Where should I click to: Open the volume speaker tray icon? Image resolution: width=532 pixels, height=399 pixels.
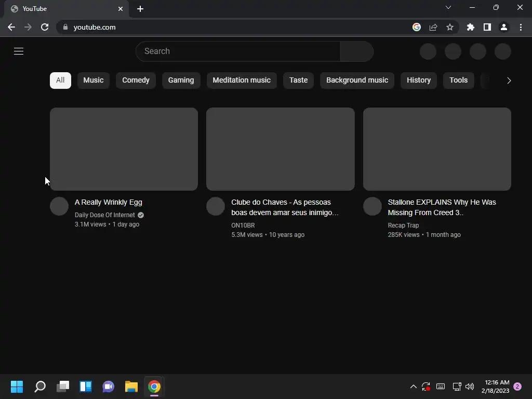pos(470,387)
